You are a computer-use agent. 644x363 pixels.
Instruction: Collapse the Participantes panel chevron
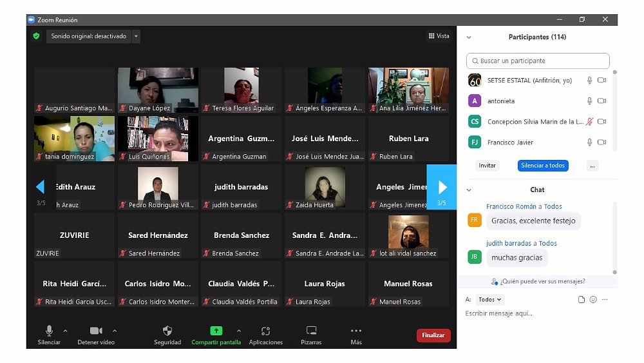coord(469,37)
